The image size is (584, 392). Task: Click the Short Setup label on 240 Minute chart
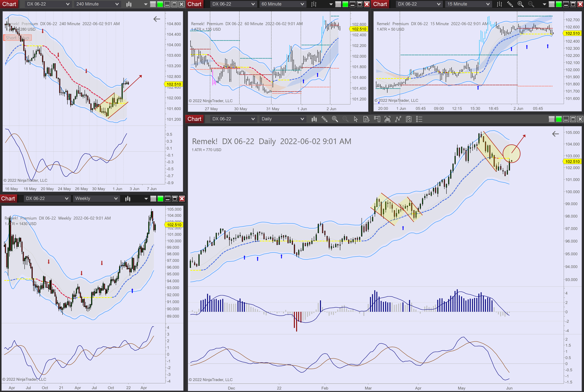tap(18, 38)
